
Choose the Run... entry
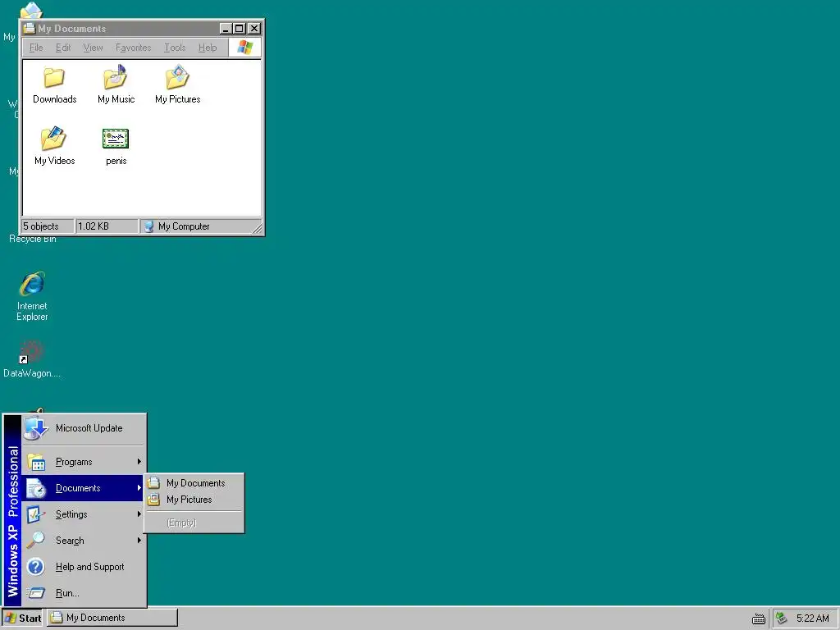click(83, 593)
